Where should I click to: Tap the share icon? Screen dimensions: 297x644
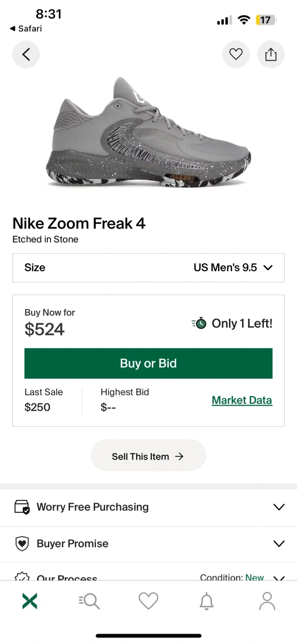271,55
